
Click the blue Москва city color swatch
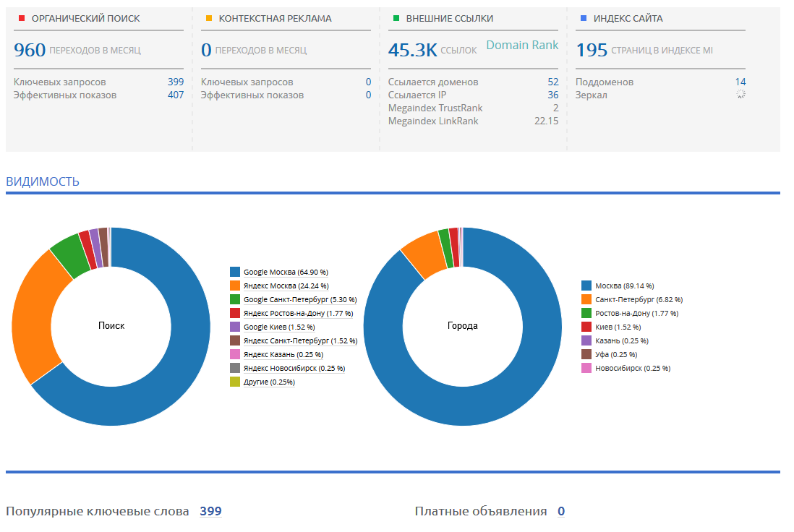(x=586, y=286)
